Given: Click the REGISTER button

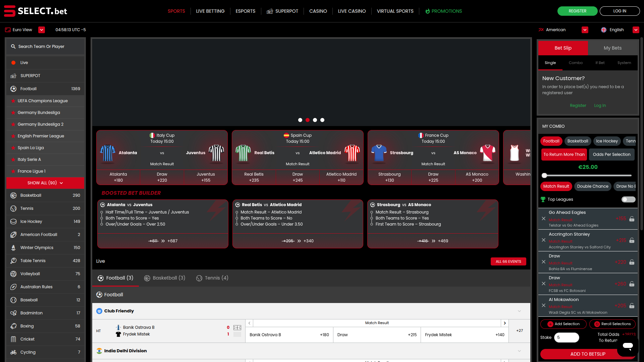Looking at the screenshot, I should coord(577,11).
